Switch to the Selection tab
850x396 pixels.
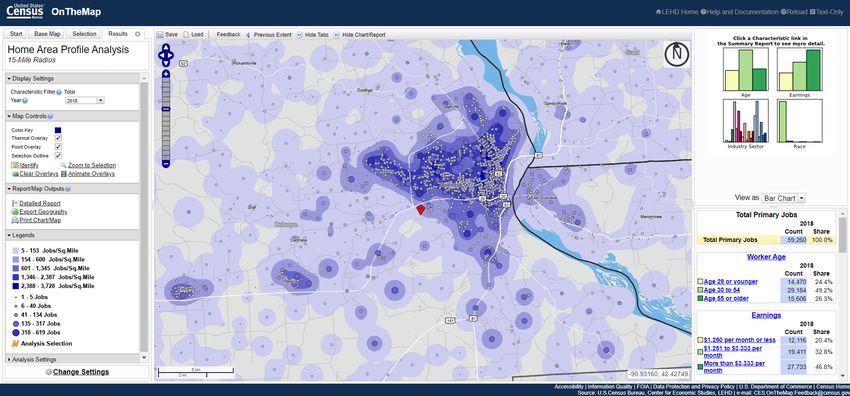point(84,34)
